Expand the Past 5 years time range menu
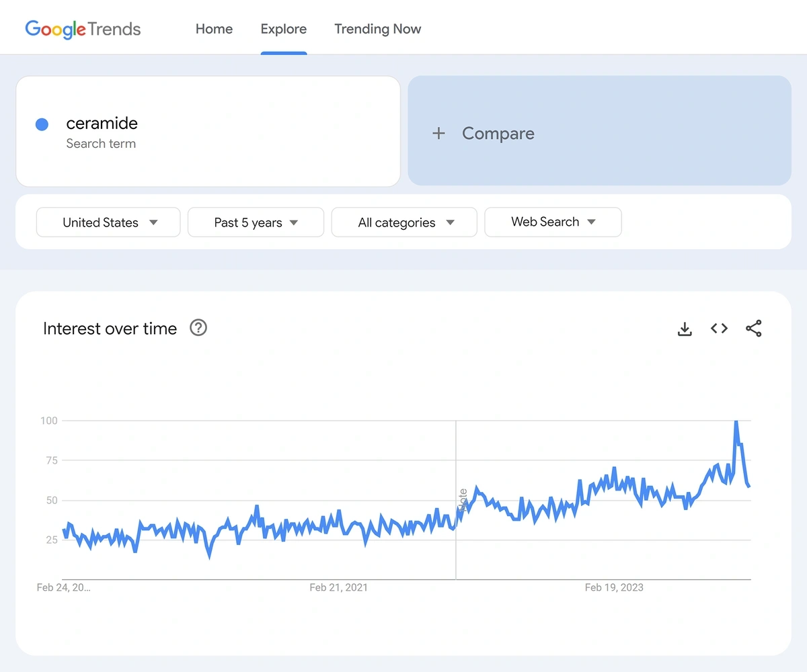Image resolution: width=807 pixels, height=672 pixels. click(256, 222)
